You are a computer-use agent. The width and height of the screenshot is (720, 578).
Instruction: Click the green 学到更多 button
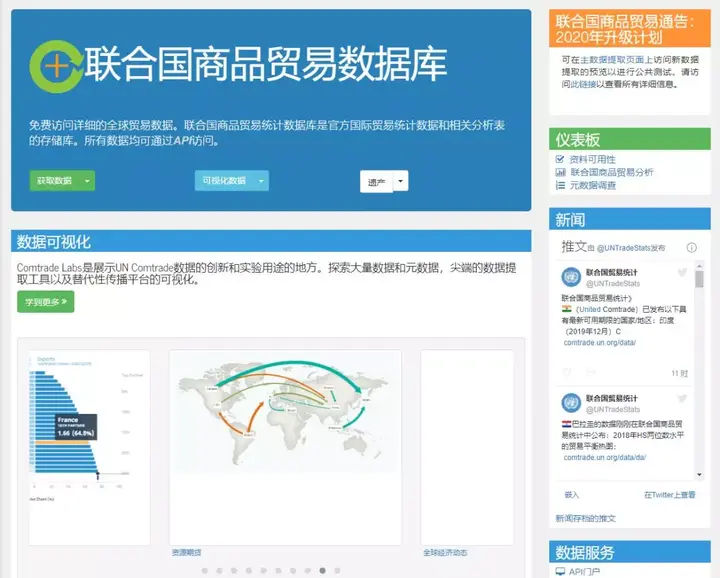point(45,302)
